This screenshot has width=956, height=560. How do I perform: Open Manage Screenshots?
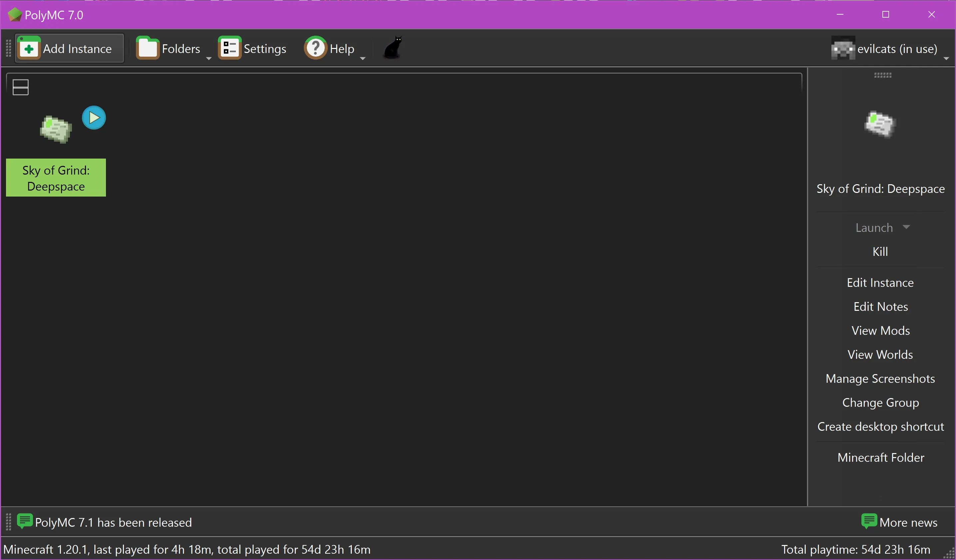click(880, 379)
